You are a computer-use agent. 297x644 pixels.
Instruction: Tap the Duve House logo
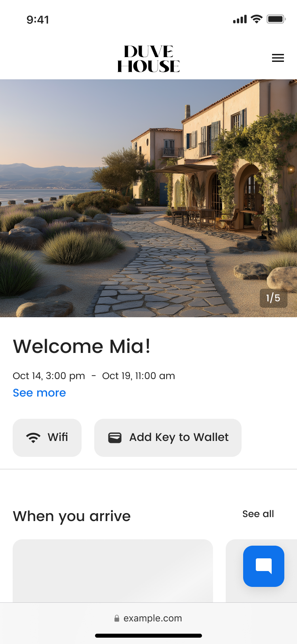click(148, 59)
